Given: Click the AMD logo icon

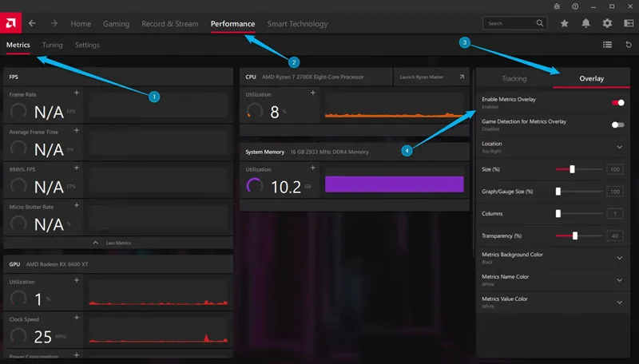Looking at the screenshot, I should 10,23.
